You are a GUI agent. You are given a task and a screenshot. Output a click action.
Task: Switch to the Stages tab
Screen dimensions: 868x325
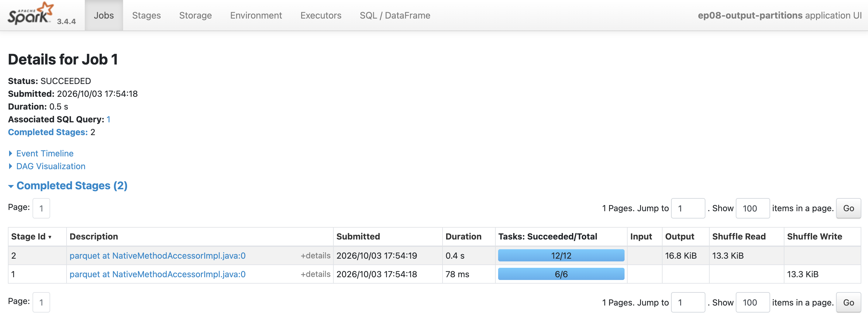click(146, 16)
